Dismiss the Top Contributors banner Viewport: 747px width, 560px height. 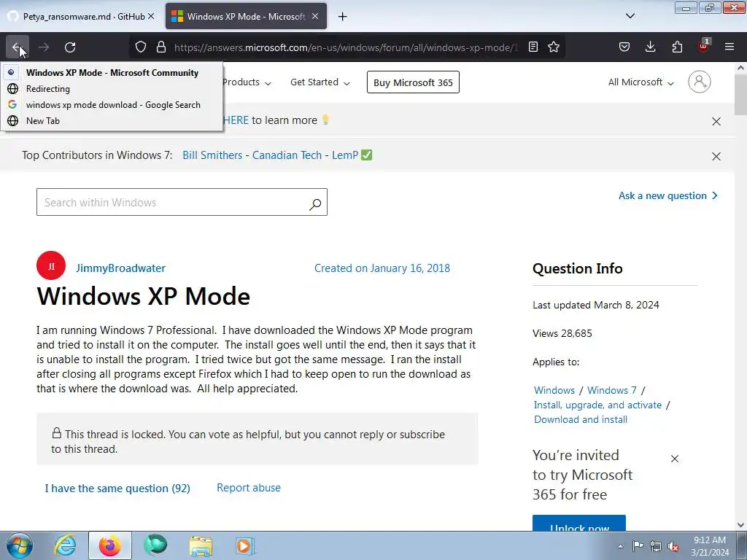pyautogui.click(x=716, y=156)
